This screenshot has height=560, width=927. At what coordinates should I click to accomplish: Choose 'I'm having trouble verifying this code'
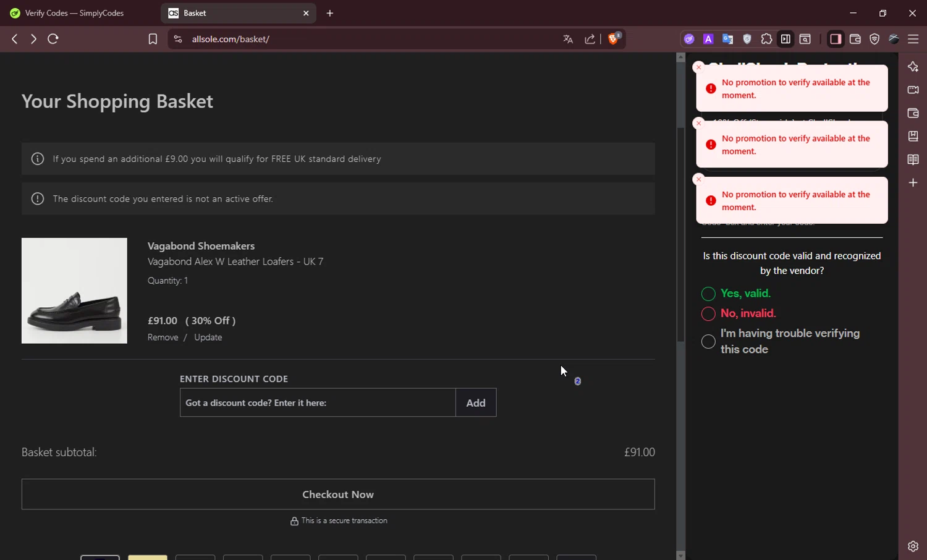708,341
